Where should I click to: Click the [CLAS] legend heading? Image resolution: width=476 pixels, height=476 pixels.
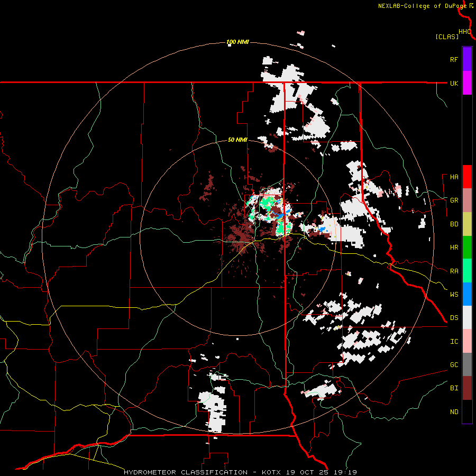[447, 37]
